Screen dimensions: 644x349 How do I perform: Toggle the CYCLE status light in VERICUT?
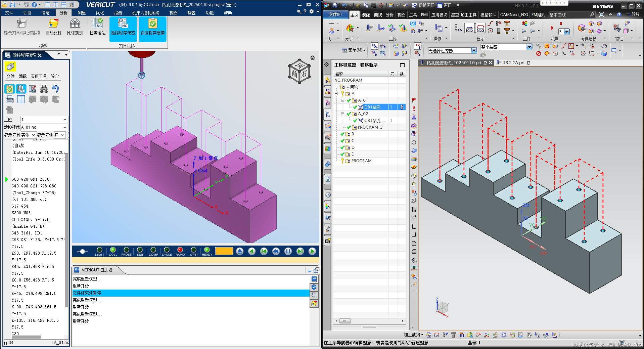[167, 250]
